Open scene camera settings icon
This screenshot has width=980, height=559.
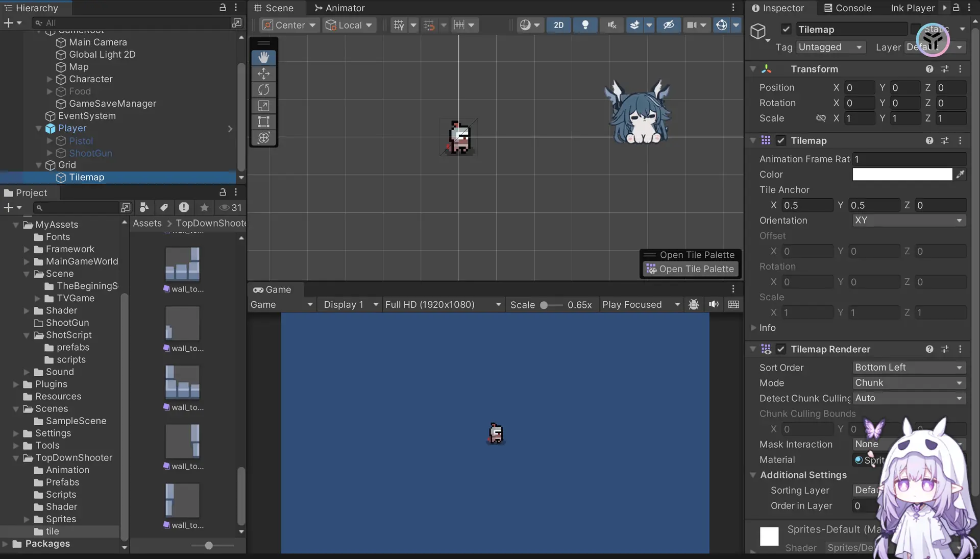(692, 25)
